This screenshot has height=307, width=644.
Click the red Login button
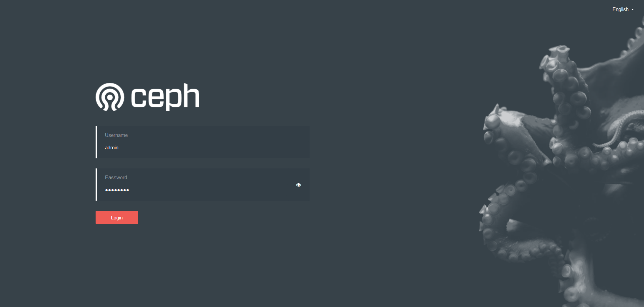[x=117, y=217]
